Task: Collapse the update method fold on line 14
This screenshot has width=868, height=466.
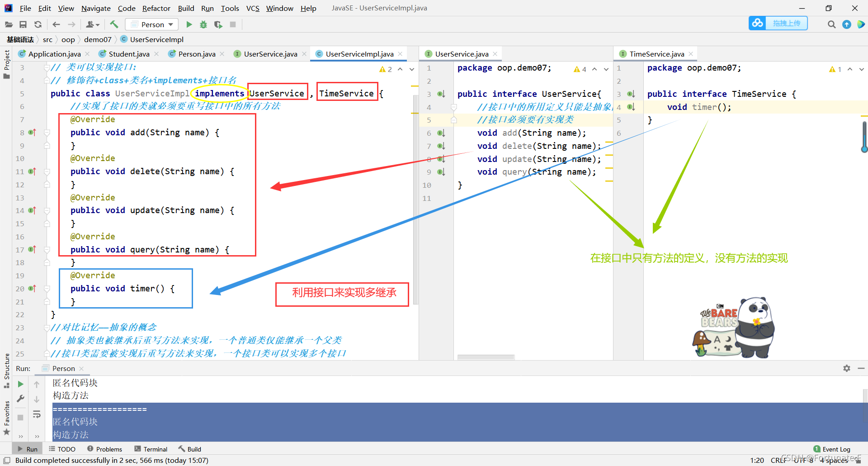Action: 47,210
